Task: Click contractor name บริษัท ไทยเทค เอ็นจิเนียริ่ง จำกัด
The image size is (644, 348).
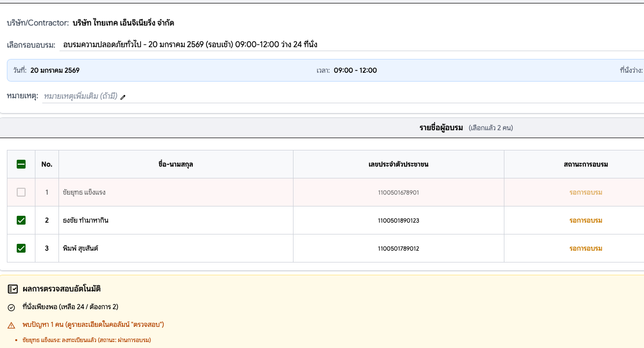Action: point(124,23)
